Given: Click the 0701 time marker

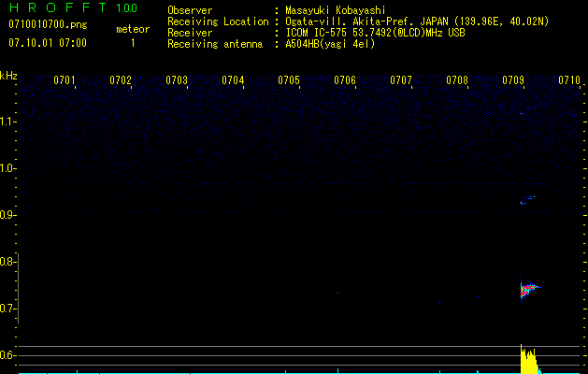Looking at the screenshot, I should point(65,80).
